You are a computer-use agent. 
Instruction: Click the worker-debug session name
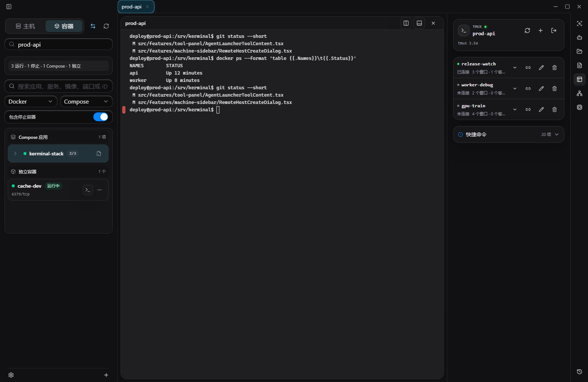pos(477,85)
